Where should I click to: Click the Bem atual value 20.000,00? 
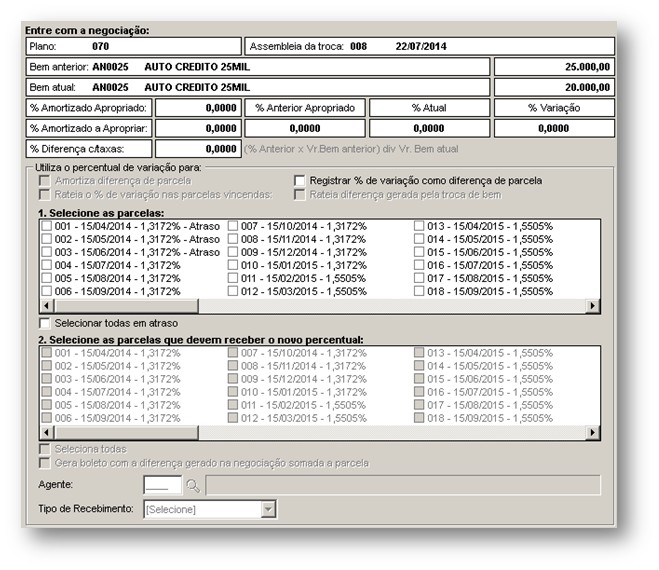(554, 87)
